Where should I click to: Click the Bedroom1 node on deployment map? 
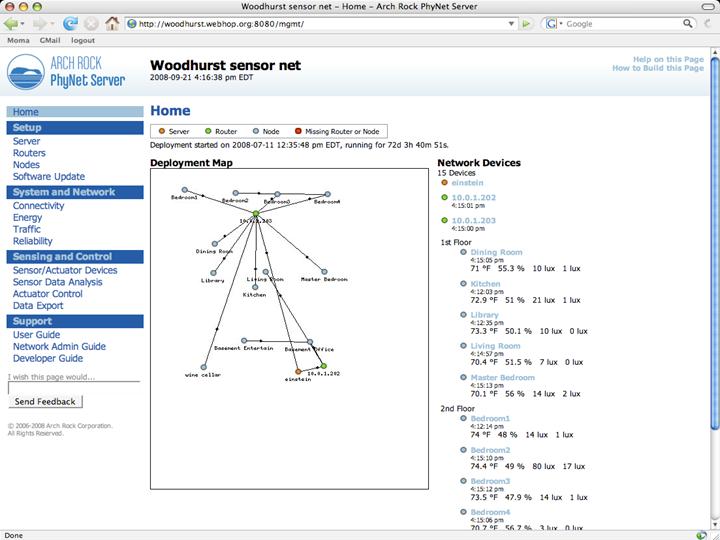click(x=185, y=190)
